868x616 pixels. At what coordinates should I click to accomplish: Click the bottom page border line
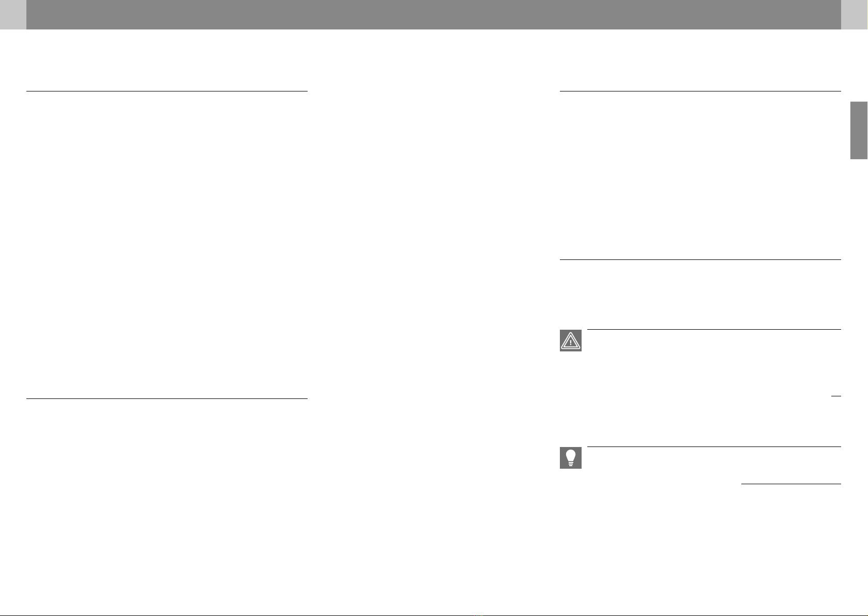434,615
